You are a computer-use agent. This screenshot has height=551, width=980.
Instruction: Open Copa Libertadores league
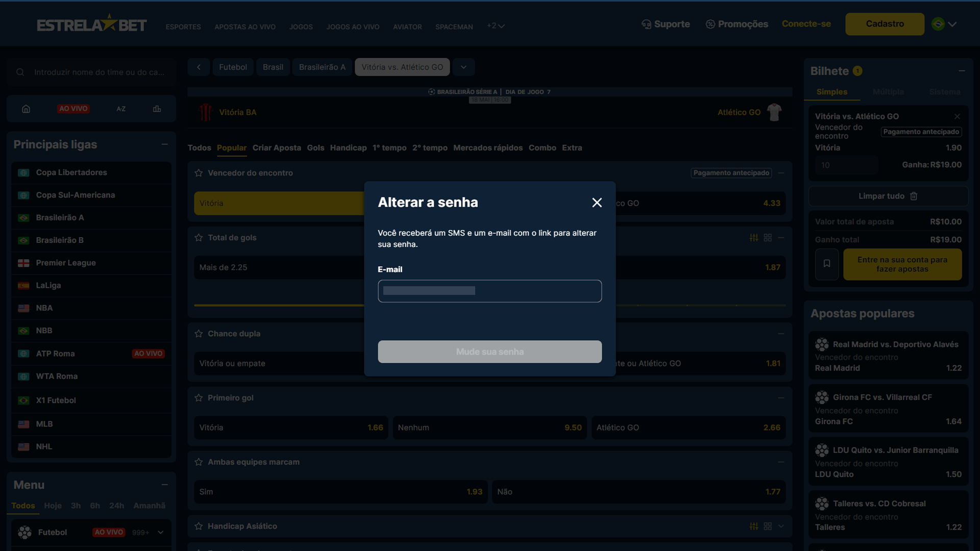[91, 172]
